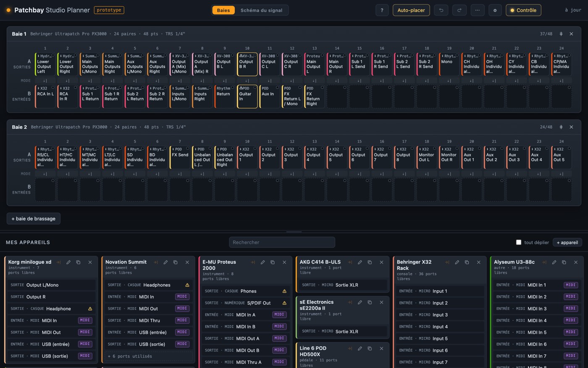This screenshot has width=588, height=368.
Task: Check the 'tout déplier' checkbox
Action: (519, 242)
